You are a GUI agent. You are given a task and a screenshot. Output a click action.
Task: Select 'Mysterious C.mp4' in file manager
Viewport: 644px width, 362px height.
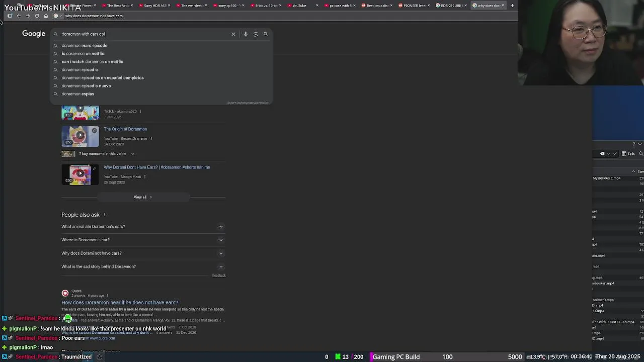(606, 178)
